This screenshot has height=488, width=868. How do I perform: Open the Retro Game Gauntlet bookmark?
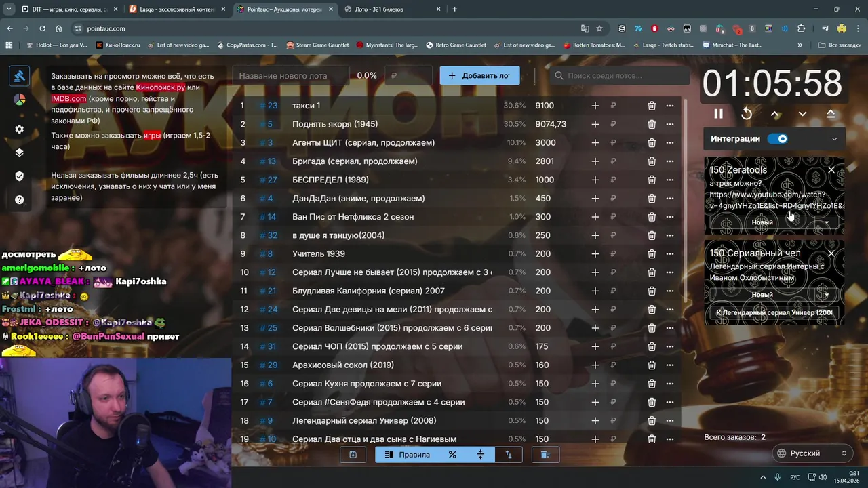click(456, 45)
